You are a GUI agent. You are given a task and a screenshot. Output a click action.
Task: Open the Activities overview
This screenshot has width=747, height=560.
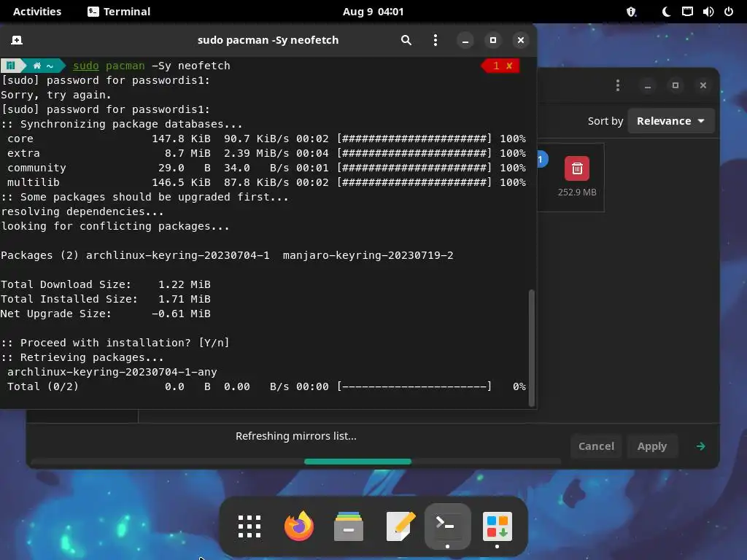click(x=37, y=12)
